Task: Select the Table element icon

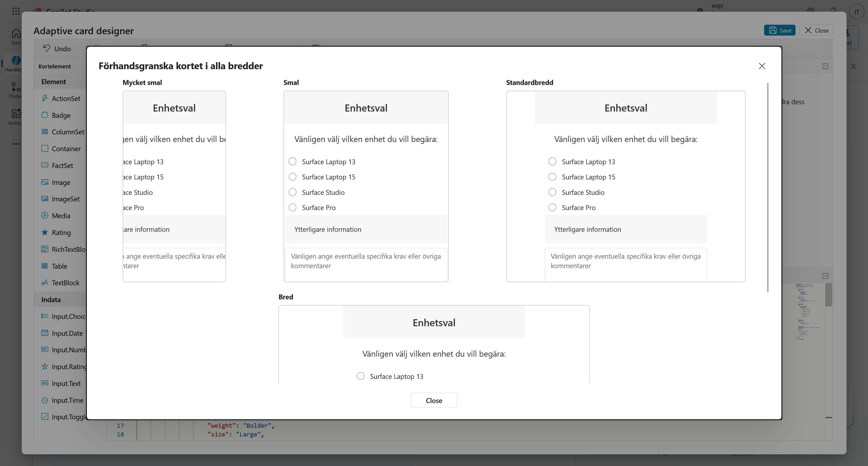Action: (44, 266)
